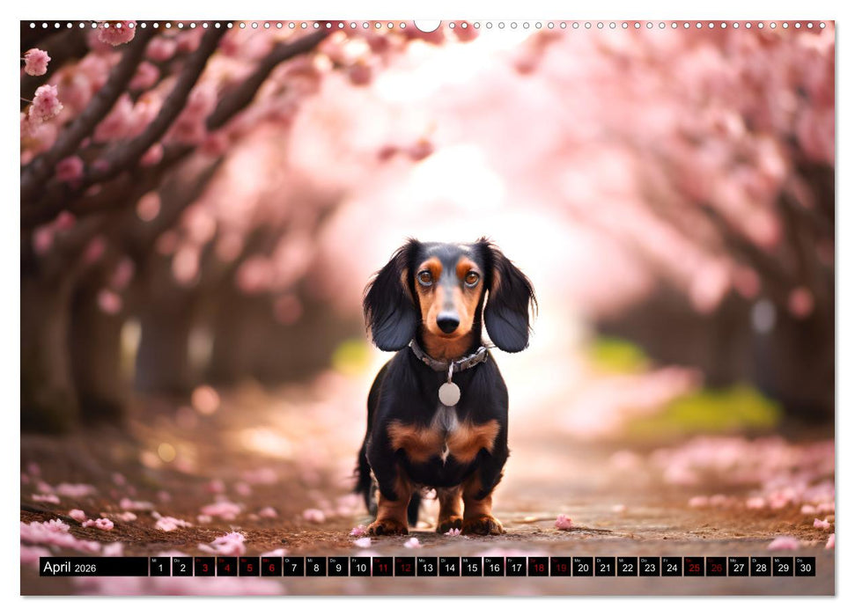Select day 10 in the date row
This screenshot has height=616, width=855.
pyautogui.click(x=360, y=567)
